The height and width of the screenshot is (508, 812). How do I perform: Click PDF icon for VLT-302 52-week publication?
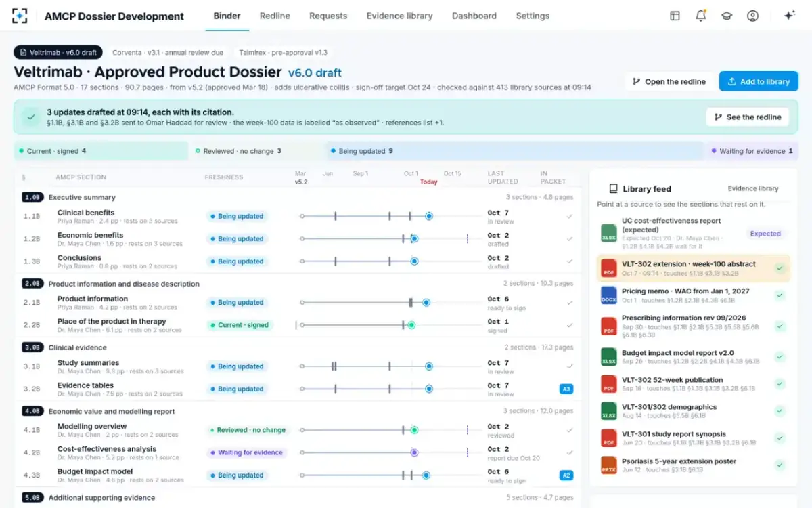click(x=609, y=384)
